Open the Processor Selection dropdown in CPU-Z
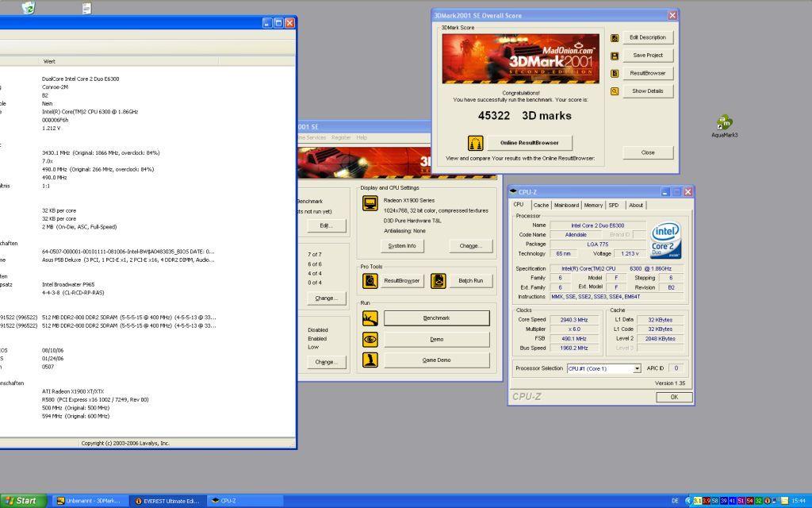Viewport: 812px width, 508px height. click(x=637, y=368)
